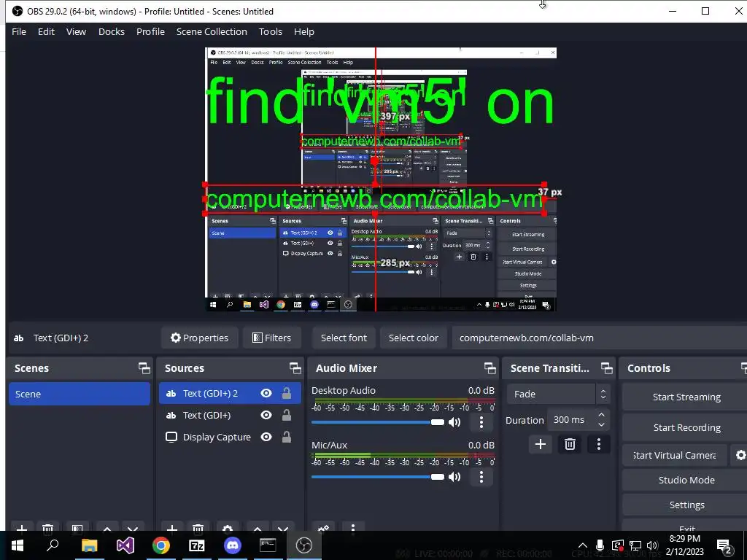Hide the Display Capture source
Screen dimensions: 747x560
[x=266, y=437]
